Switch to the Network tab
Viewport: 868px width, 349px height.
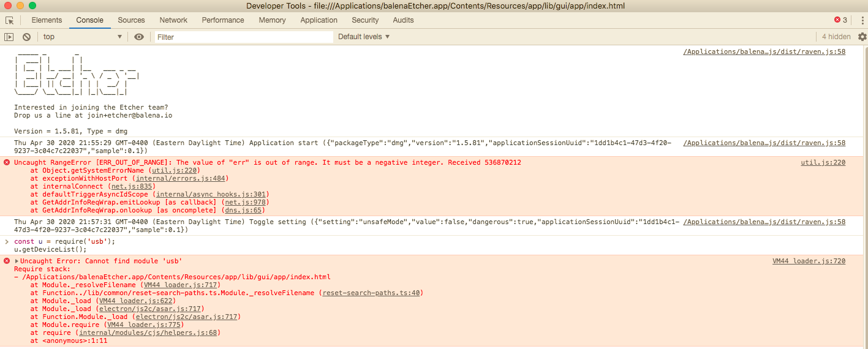pyautogui.click(x=173, y=20)
